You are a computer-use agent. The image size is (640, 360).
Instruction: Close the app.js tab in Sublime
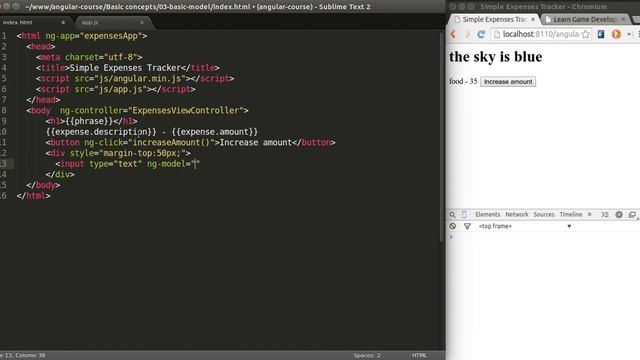point(142,22)
